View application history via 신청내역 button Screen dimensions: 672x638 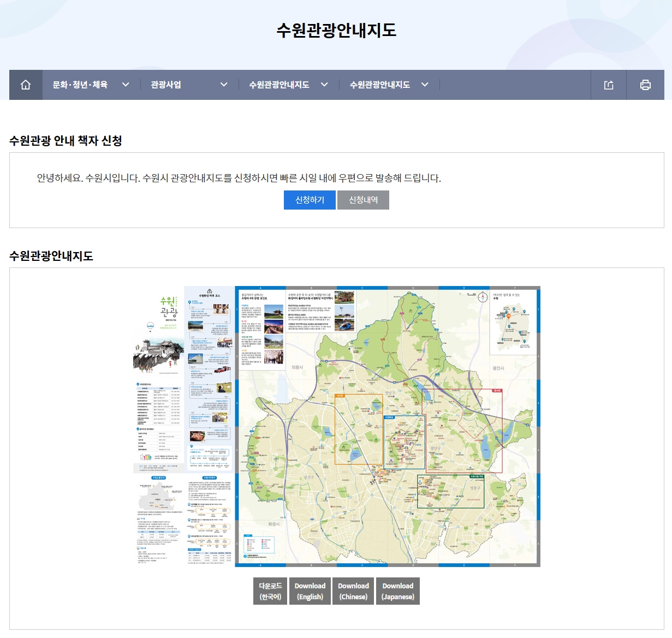coord(364,200)
